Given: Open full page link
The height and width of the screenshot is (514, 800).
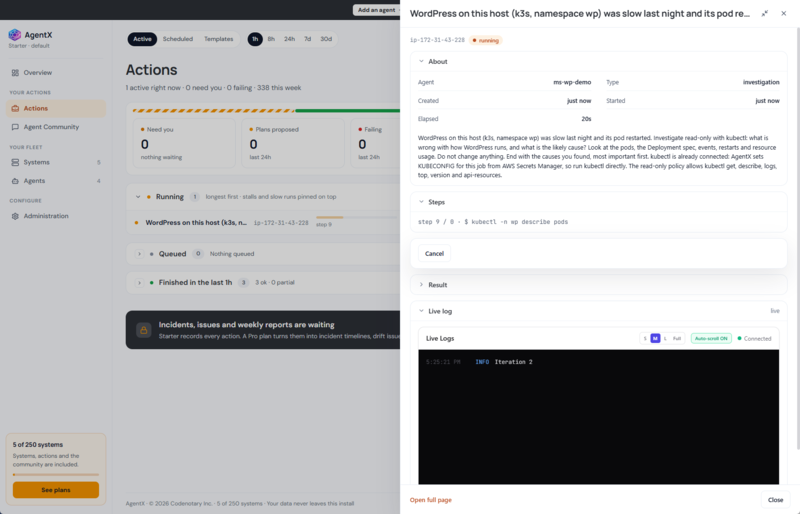Looking at the screenshot, I should [x=431, y=500].
